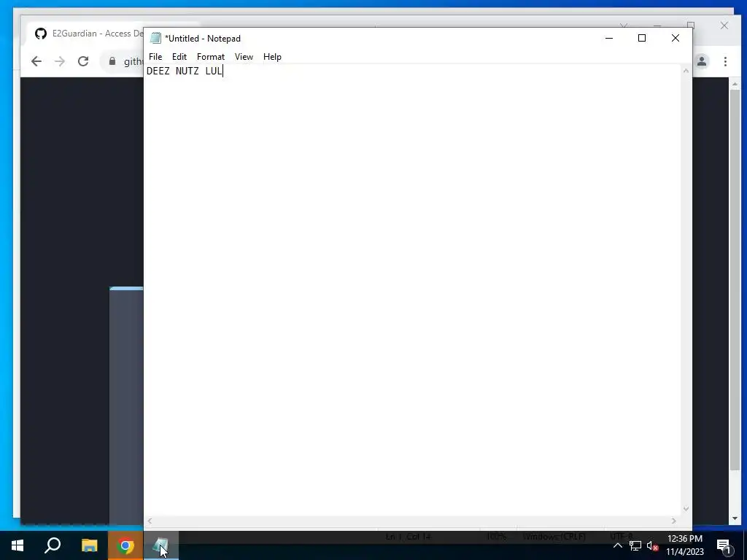This screenshot has height=560, width=747.
Task: Click Chrome page scrollbar up arrow
Action: tap(735, 85)
